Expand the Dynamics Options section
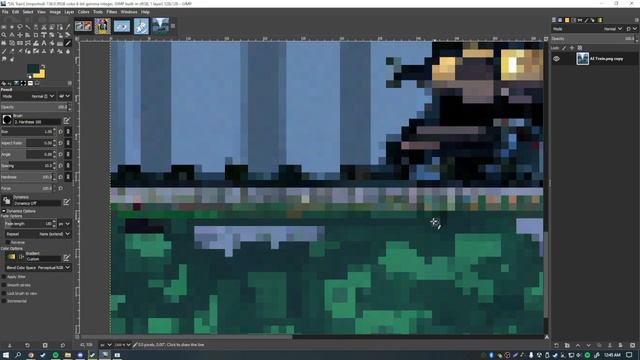Image resolution: width=640 pixels, height=360 pixels. 4,211
